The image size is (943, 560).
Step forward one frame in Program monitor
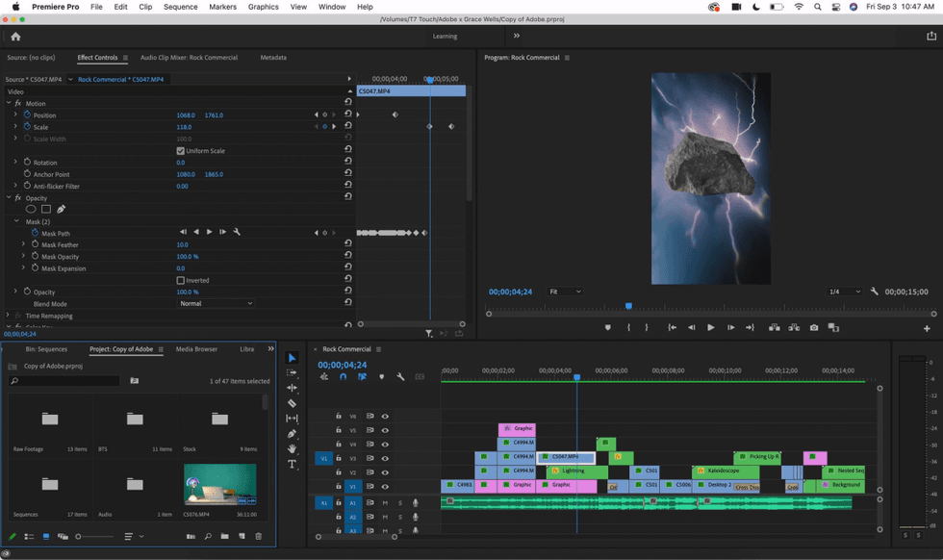coord(730,328)
